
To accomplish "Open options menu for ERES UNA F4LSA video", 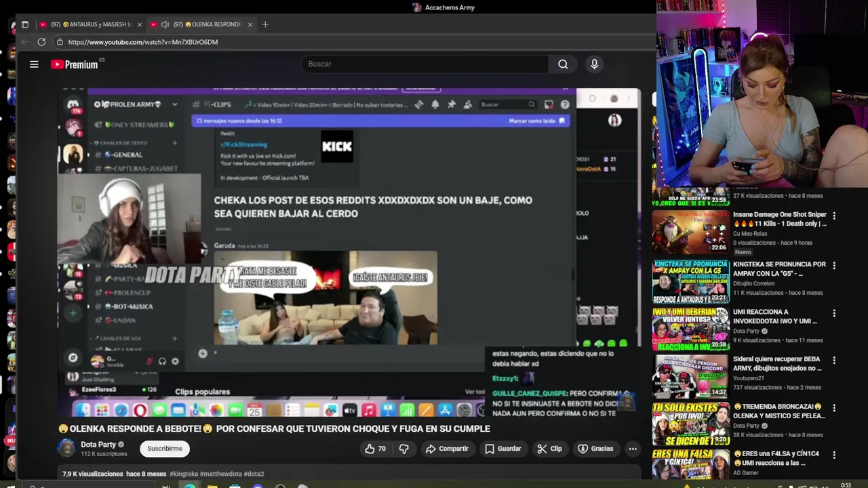I will (834, 455).
